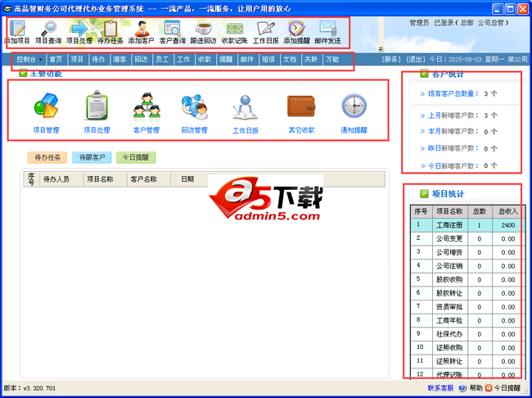
Task: Open the 首页 menu item
Action: coord(56,60)
